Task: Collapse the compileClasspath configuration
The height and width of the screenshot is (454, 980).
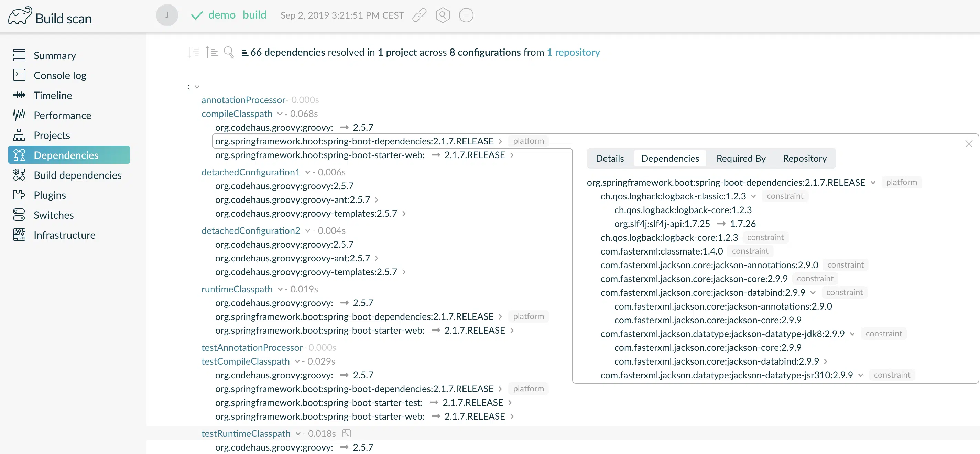Action: coord(280,114)
